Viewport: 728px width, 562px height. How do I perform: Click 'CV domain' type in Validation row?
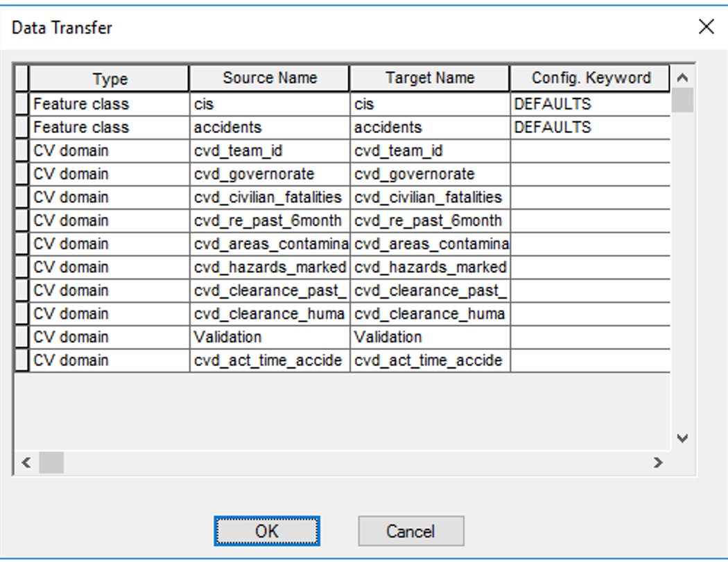(x=109, y=337)
